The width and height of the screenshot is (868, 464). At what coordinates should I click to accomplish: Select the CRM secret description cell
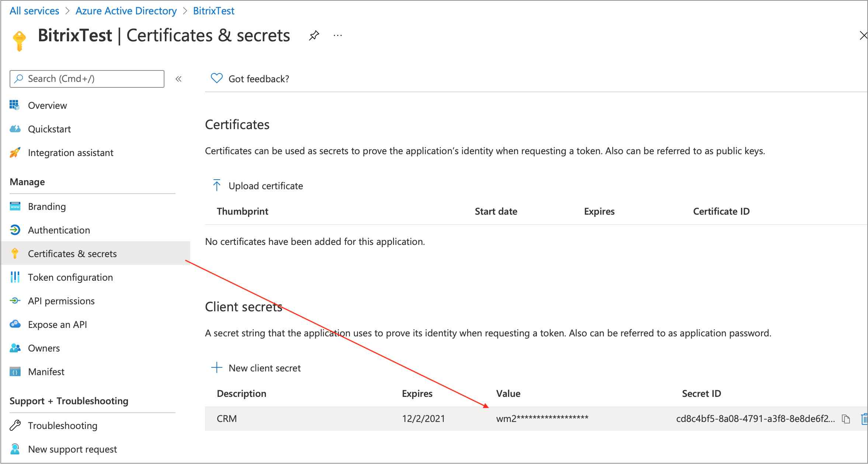[x=227, y=419]
